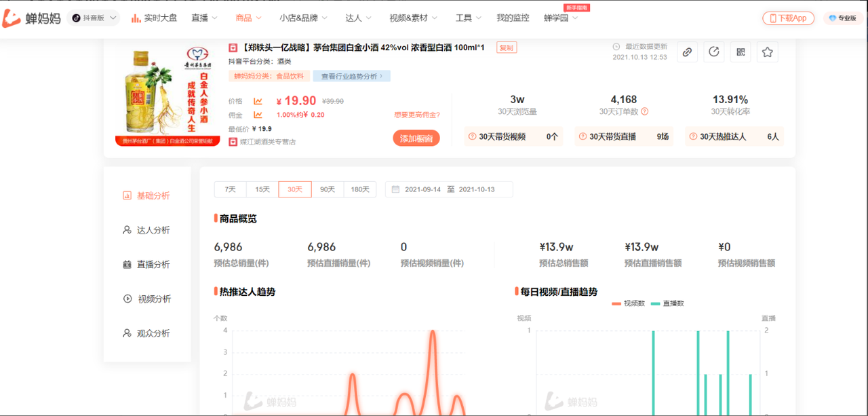Expand the 工具 menu
The image size is (868, 416).
[x=469, y=18]
